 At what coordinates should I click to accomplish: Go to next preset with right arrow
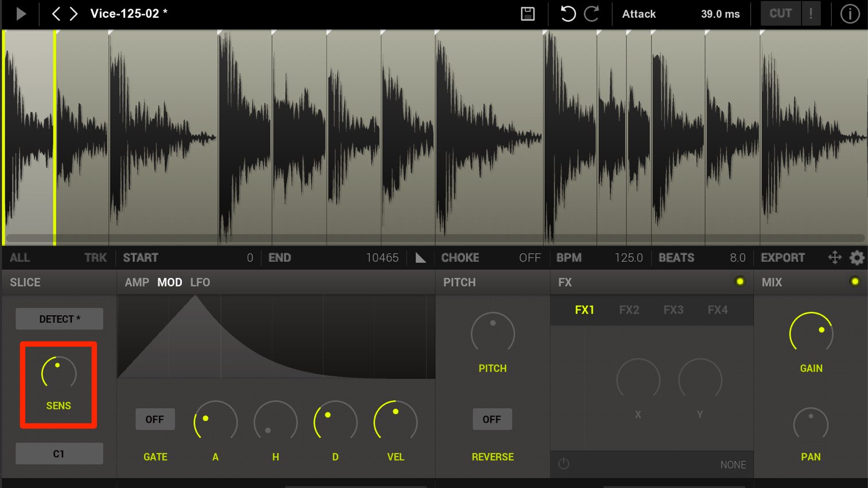73,14
